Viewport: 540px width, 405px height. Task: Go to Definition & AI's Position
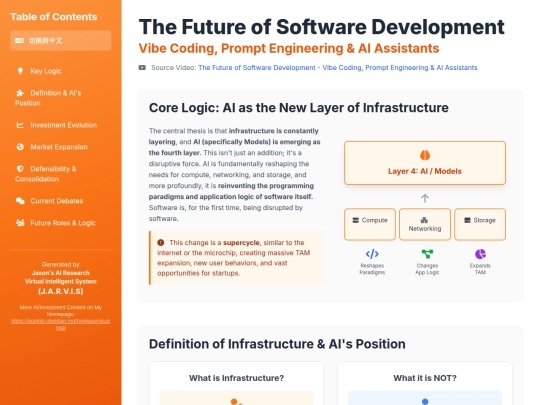[x=61, y=98]
